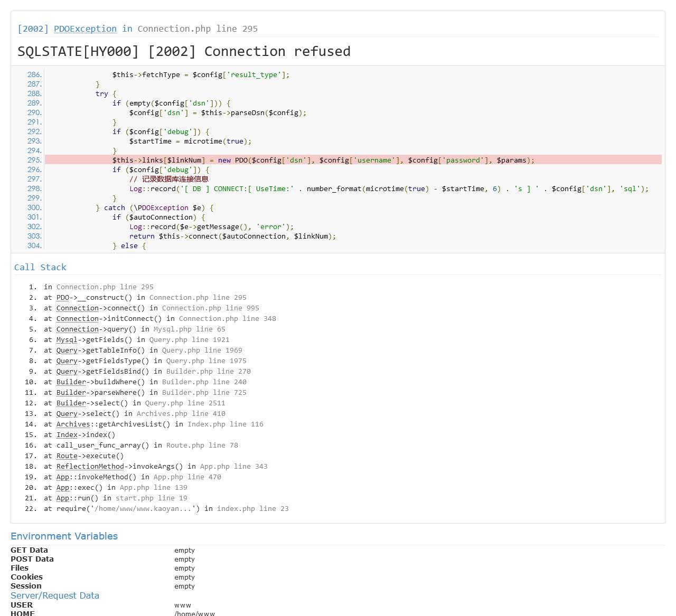This screenshot has width=676, height=616.
Task: Click 'Index.php line 116' in stack trace
Action: click(226, 424)
